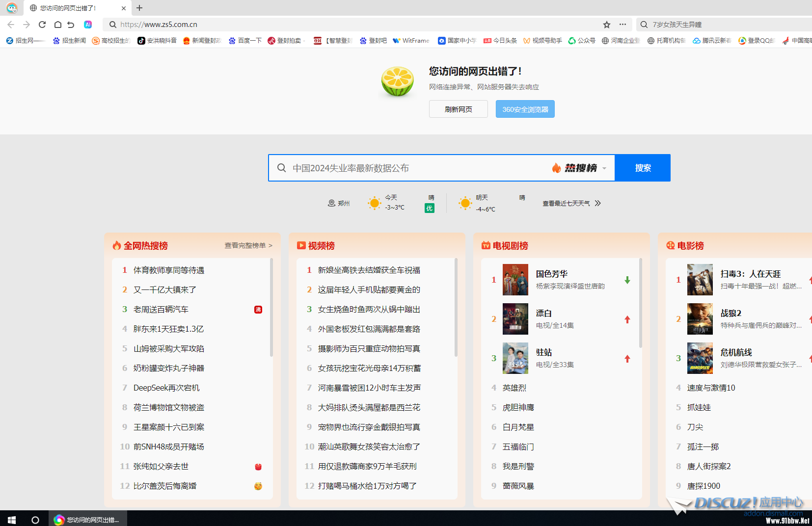The width and height of the screenshot is (812, 526).
Task: Click the 360安全浏览器 button
Action: [525, 109]
